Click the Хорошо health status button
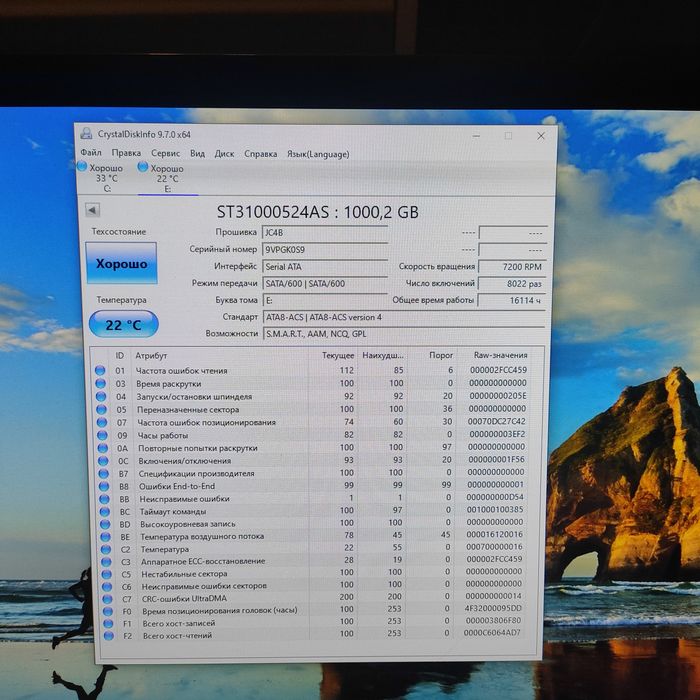700x700 pixels. [121, 263]
